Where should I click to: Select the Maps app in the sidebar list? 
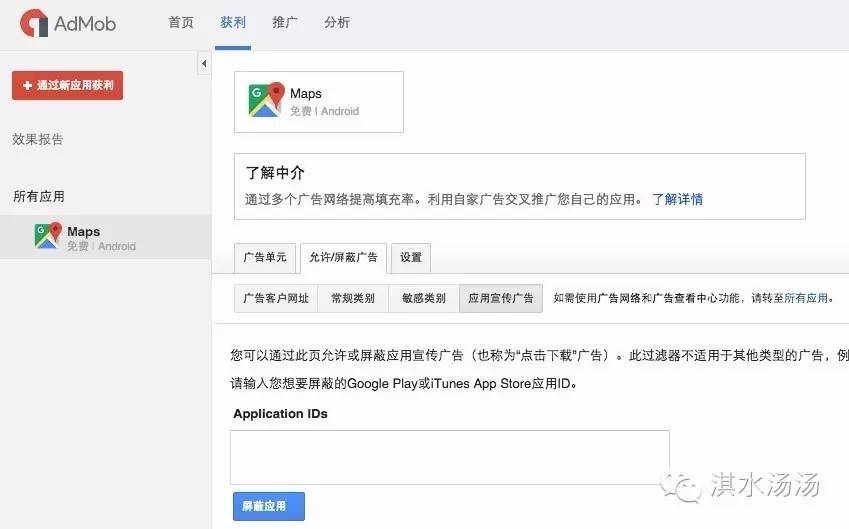click(106, 237)
